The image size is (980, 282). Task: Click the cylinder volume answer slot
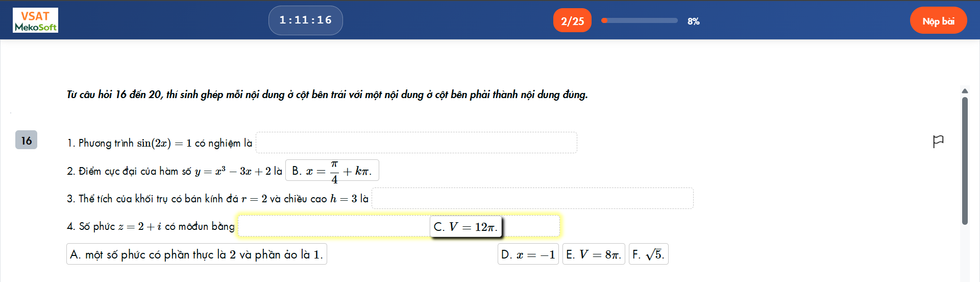coord(532,198)
